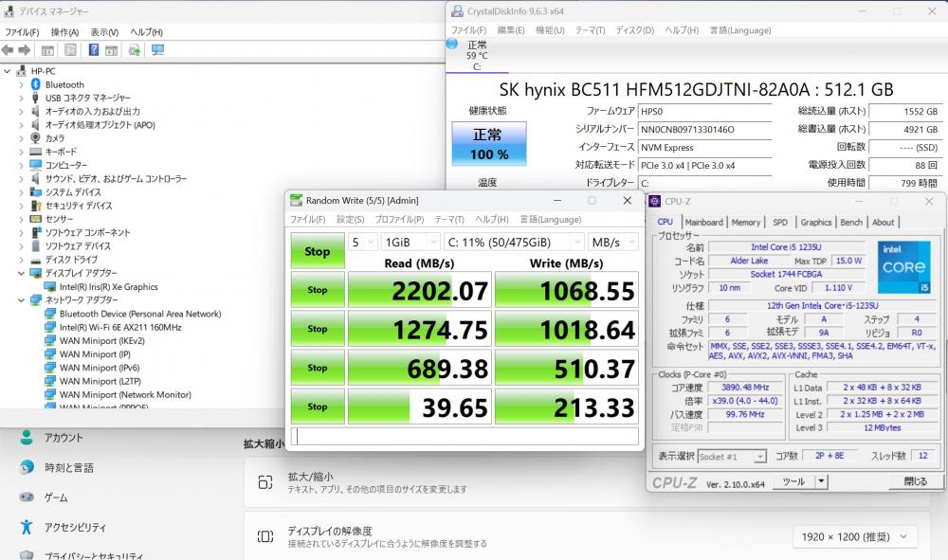Click the 1068.55 write speed result bar

pos(567,290)
